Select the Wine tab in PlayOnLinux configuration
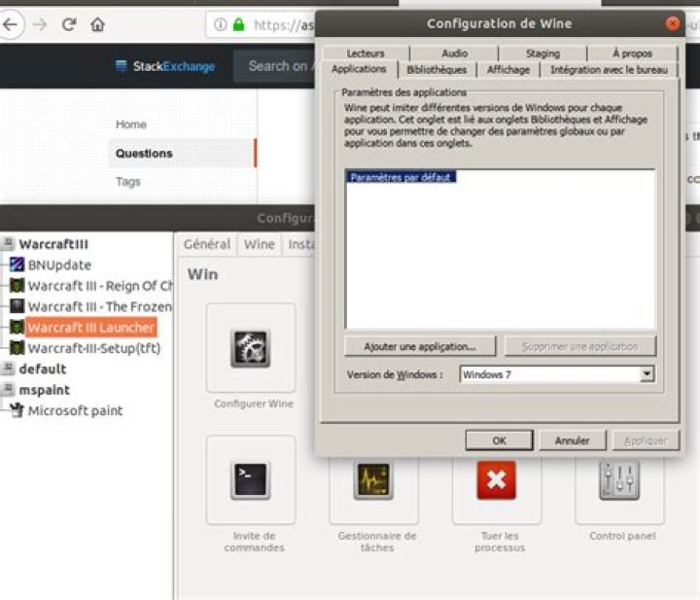The image size is (700, 600). [260, 244]
